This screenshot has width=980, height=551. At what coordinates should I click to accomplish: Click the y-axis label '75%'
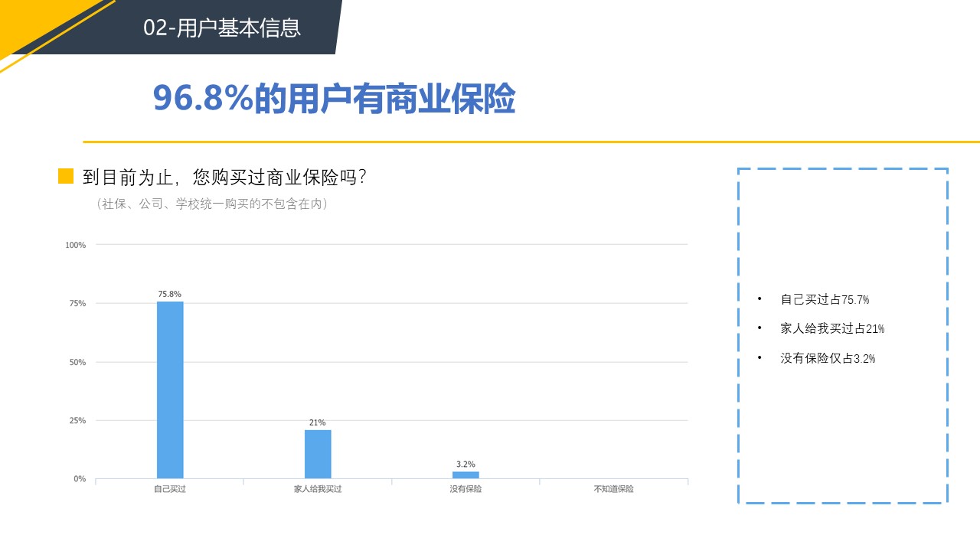click(x=78, y=304)
